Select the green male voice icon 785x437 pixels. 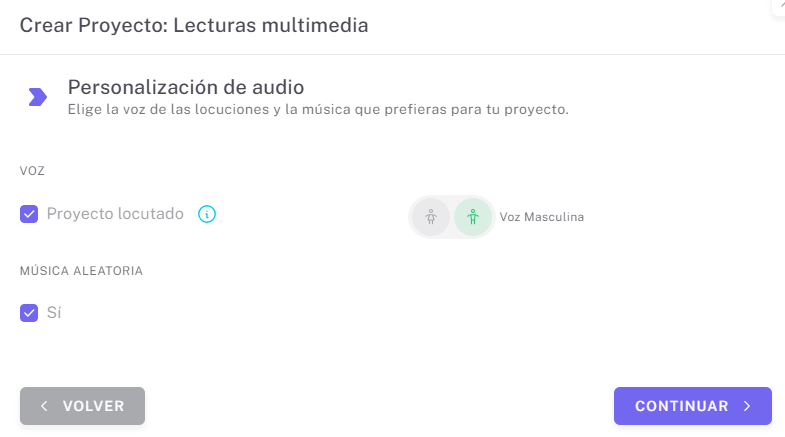473,217
